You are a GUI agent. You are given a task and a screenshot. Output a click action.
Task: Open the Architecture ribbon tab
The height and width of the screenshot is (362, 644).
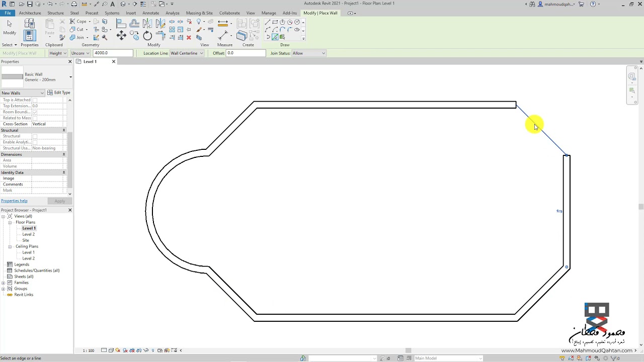(x=30, y=13)
